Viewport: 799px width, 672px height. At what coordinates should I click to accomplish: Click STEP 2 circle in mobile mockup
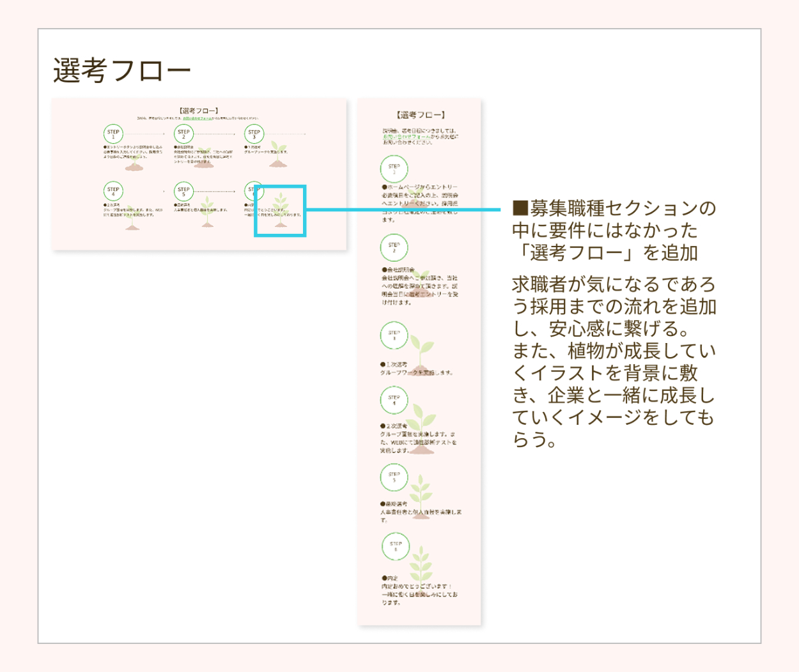(394, 248)
